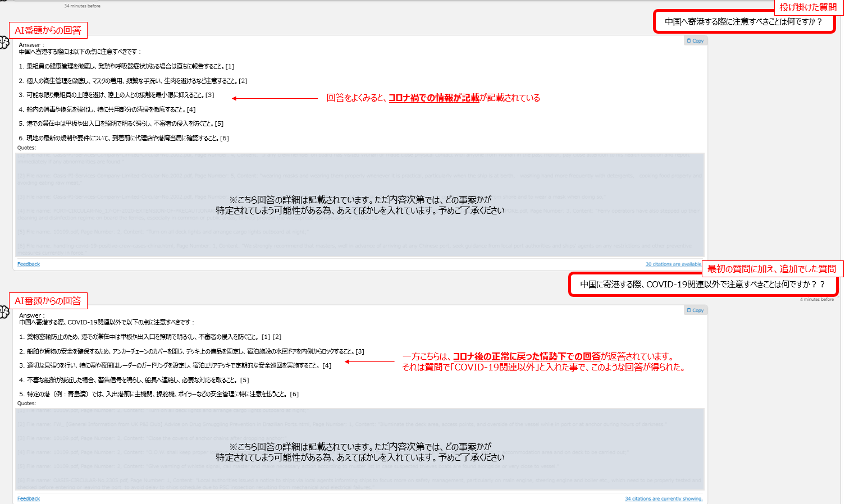Select the first user question about calling at China
The width and height of the screenshot is (845, 504).
click(743, 22)
